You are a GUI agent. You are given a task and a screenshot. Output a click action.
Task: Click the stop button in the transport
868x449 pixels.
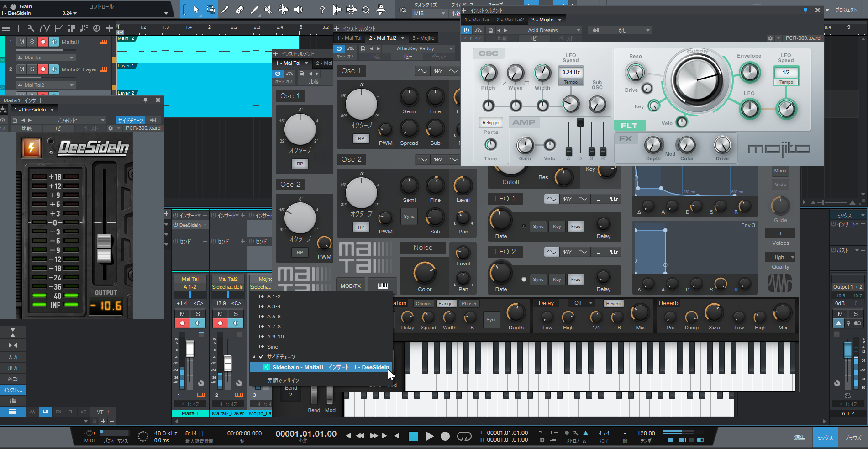pos(413,436)
